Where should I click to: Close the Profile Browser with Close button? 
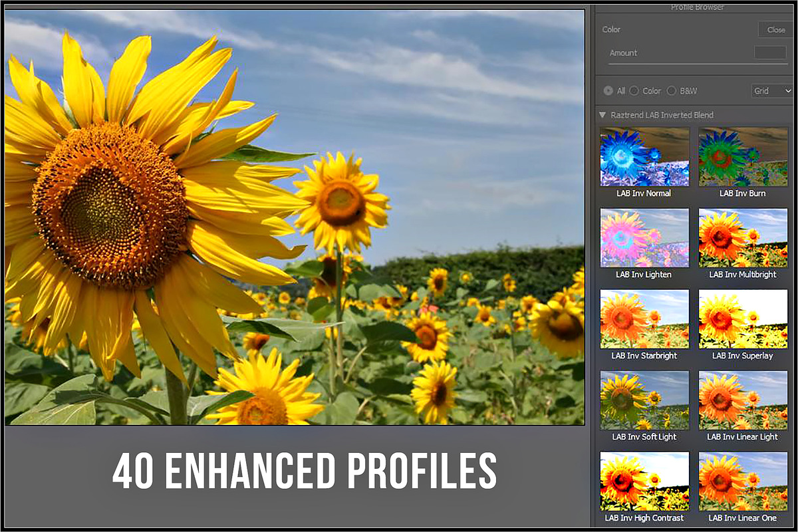coord(775,29)
